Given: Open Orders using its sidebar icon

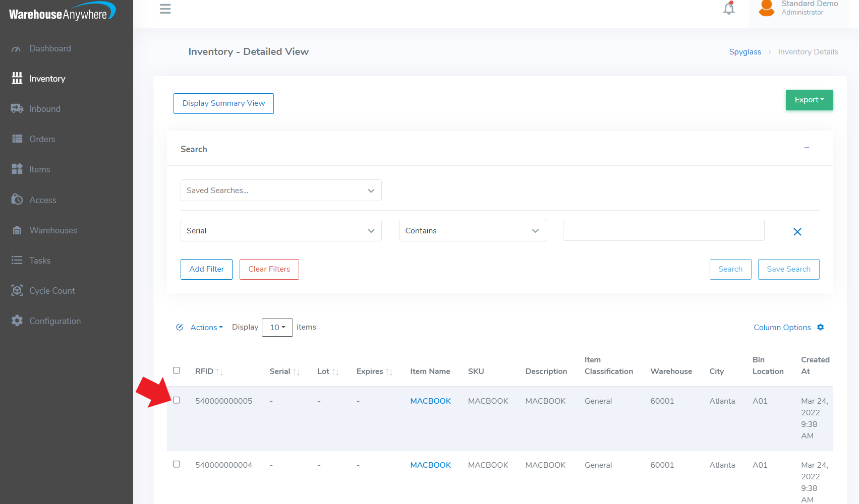Looking at the screenshot, I should [x=17, y=139].
